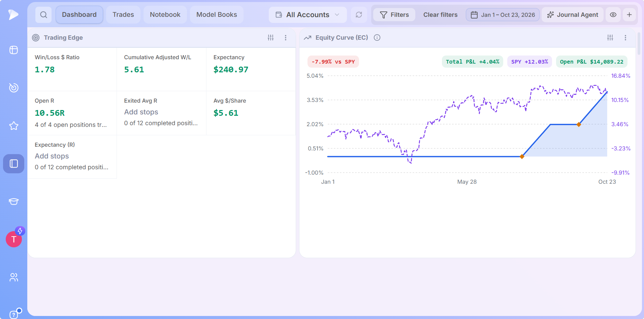644x319 pixels.
Task: Expand the All Accounts dropdown
Action: pos(308,15)
